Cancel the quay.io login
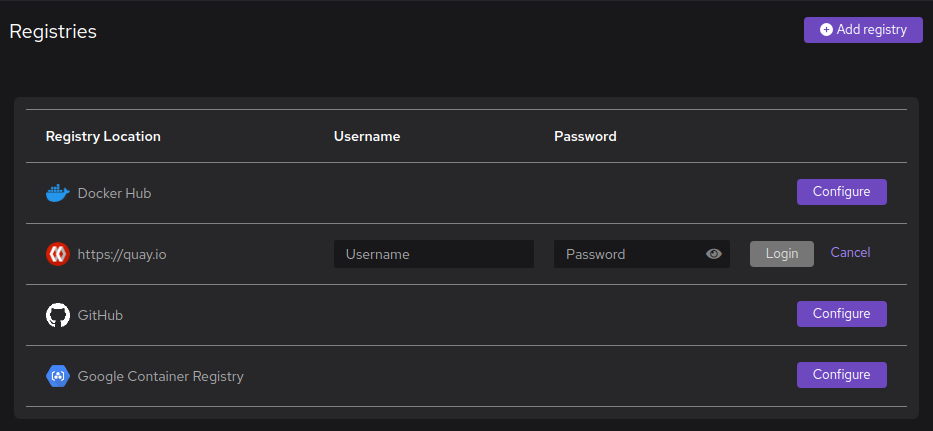 pyautogui.click(x=850, y=253)
